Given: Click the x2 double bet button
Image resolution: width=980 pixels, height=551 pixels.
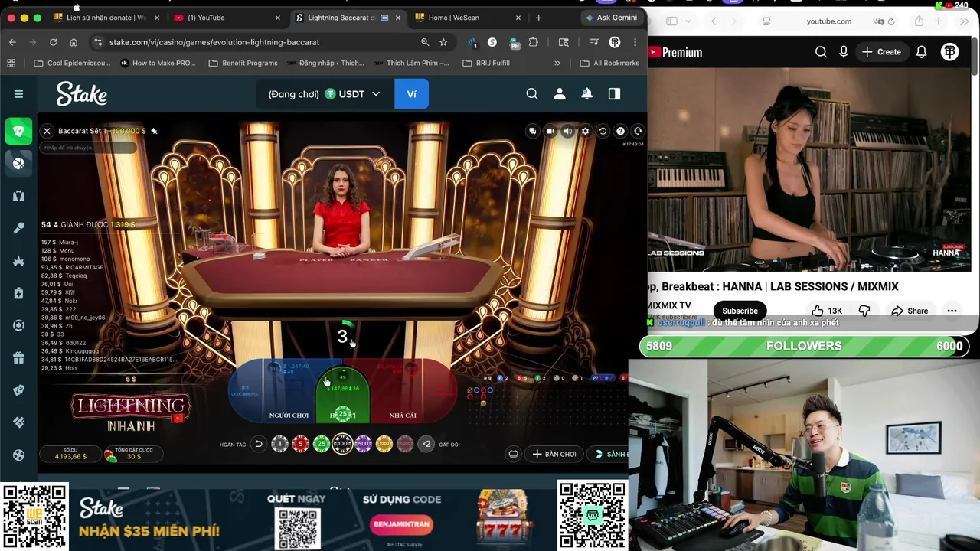Looking at the screenshot, I should pos(426,444).
